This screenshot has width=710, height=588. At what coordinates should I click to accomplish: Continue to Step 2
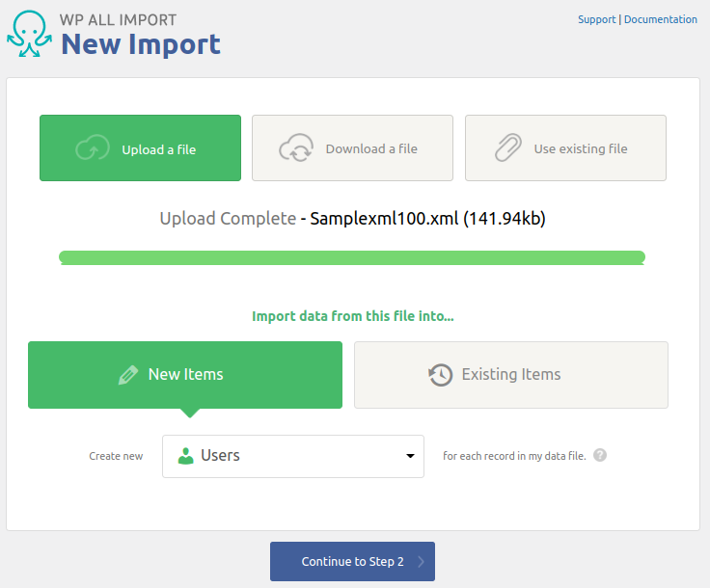352,561
